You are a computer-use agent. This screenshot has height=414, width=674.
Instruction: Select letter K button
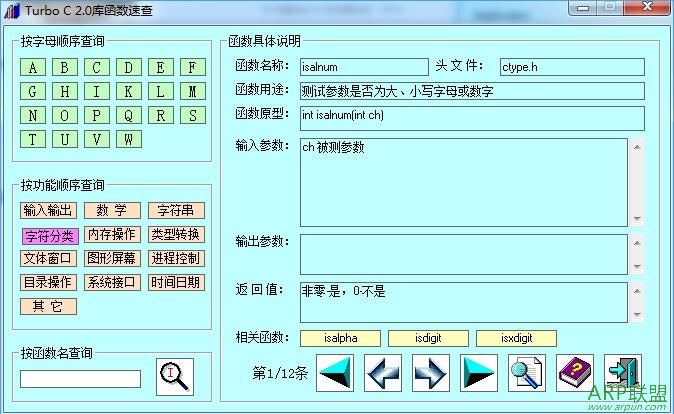click(129, 91)
